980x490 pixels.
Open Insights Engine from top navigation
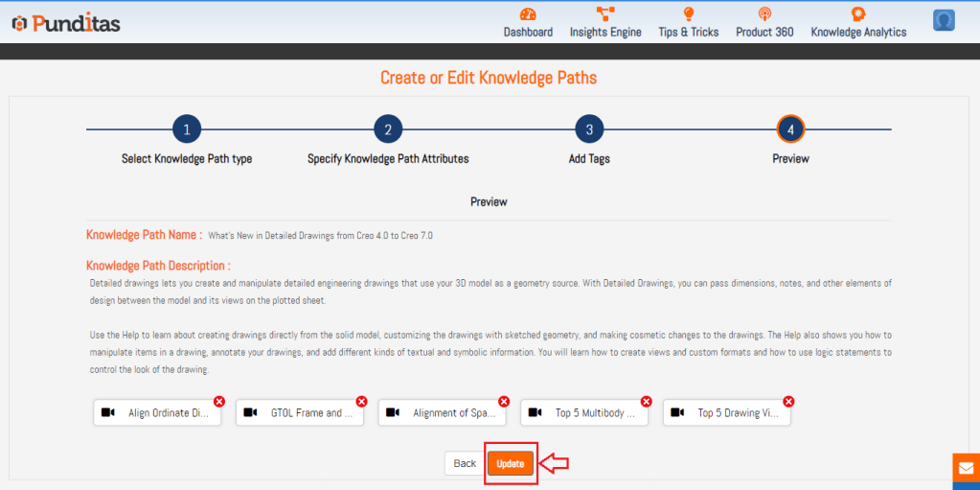tap(605, 14)
